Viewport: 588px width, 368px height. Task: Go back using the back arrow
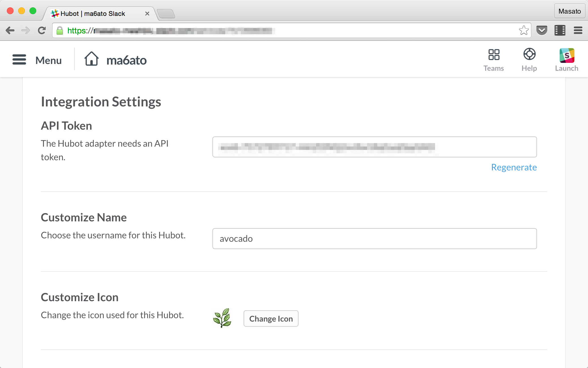[10, 30]
